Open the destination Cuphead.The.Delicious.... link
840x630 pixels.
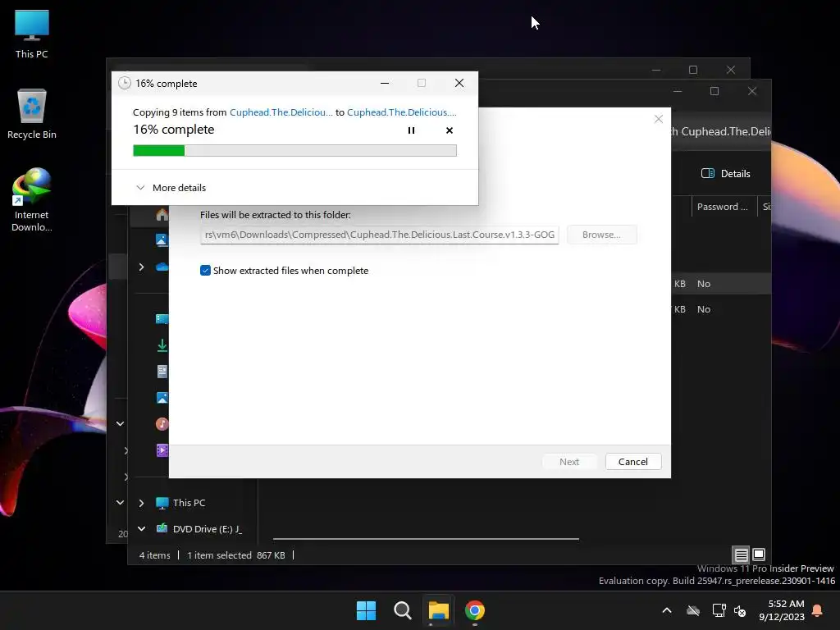[x=401, y=112]
